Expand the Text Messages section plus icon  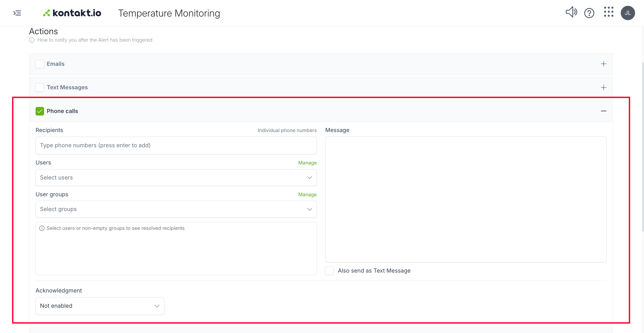tap(604, 88)
